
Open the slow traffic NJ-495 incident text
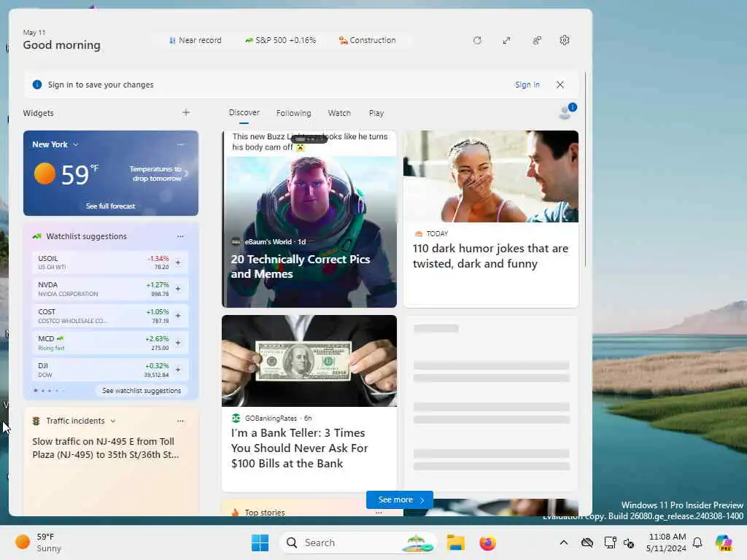point(106,448)
